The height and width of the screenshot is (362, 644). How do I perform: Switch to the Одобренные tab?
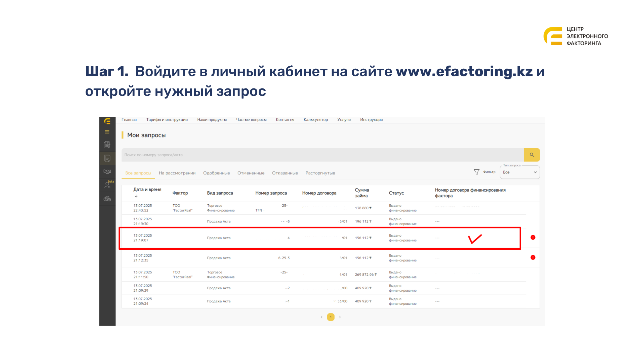coord(216,173)
